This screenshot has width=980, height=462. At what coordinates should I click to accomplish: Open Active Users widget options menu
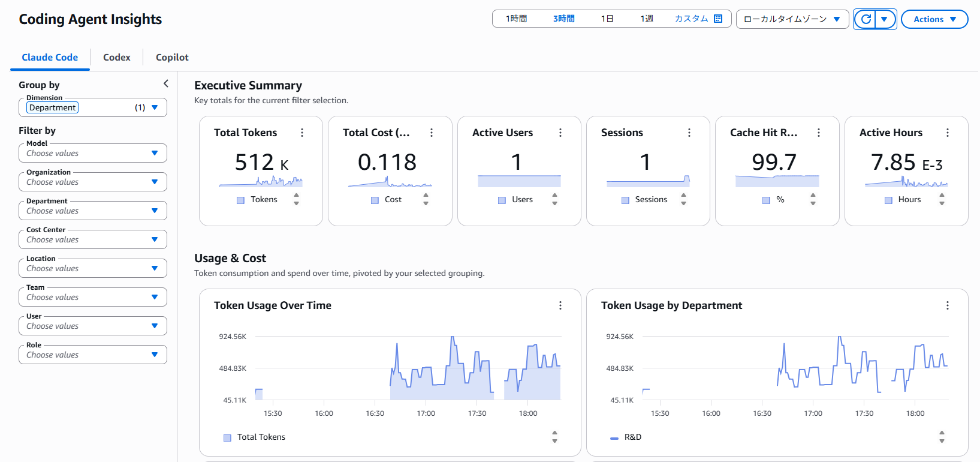pyautogui.click(x=560, y=133)
